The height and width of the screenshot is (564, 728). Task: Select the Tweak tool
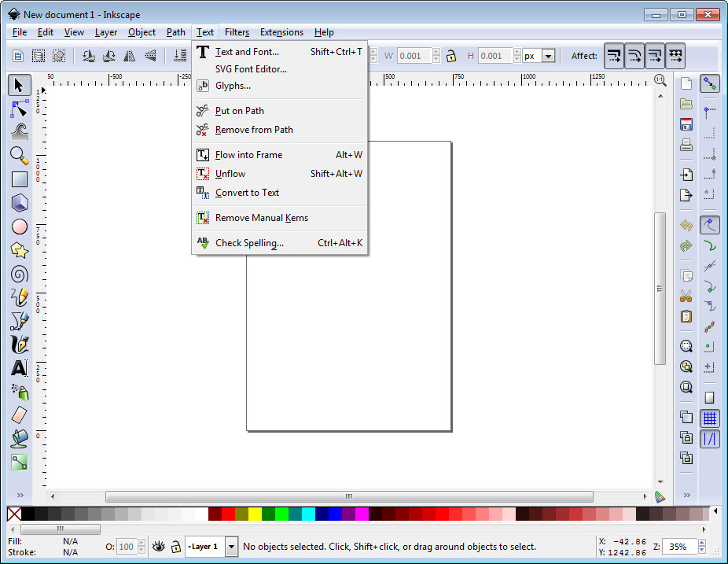tap(19, 132)
